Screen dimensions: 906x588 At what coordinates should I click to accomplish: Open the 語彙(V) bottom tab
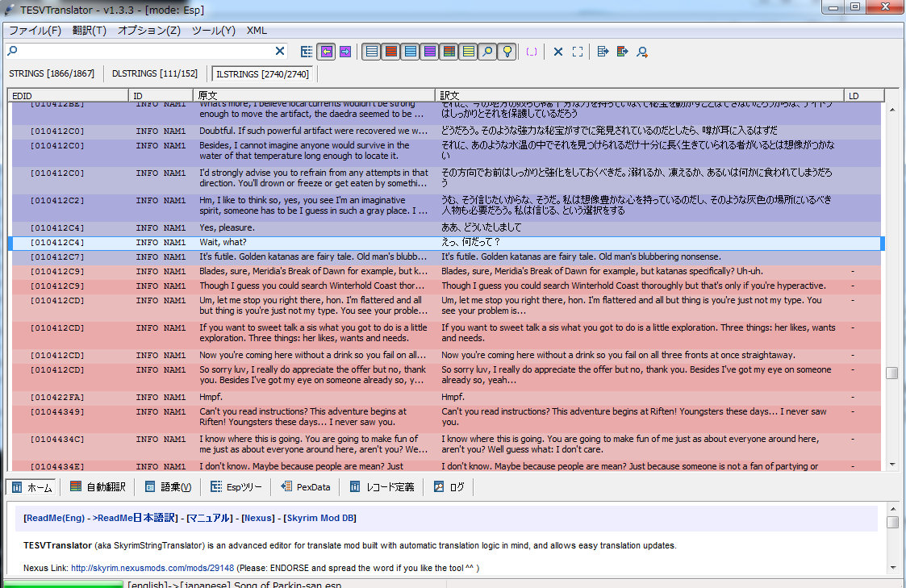(x=168, y=487)
